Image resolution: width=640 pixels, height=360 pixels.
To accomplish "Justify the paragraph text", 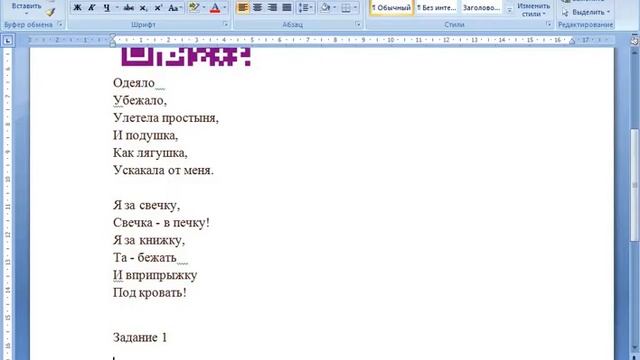I will 287,8.
